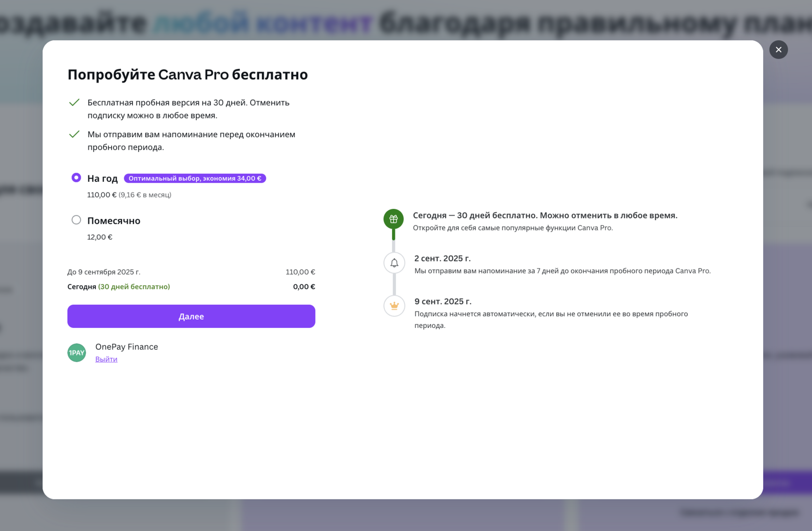This screenshot has width=812, height=531.
Task: Click the bell reminder icon in timeline
Action: 394,263
